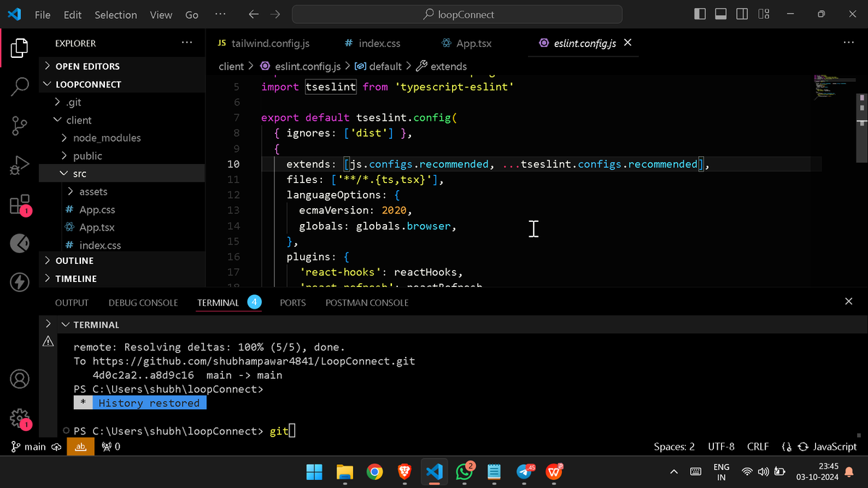Viewport: 868px width, 488px height.
Task: Open the Run and Debug icon
Action: point(20,165)
